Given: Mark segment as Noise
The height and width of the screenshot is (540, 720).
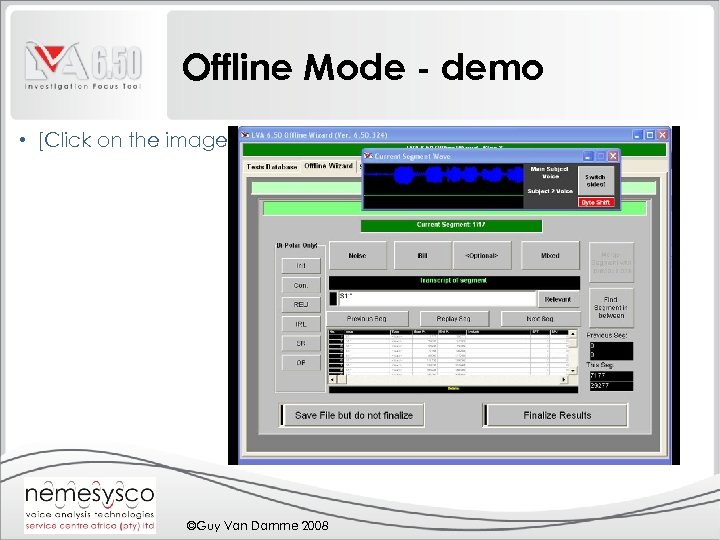Looking at the screenshot, I should pyautogui.click(x=357, y=255).
